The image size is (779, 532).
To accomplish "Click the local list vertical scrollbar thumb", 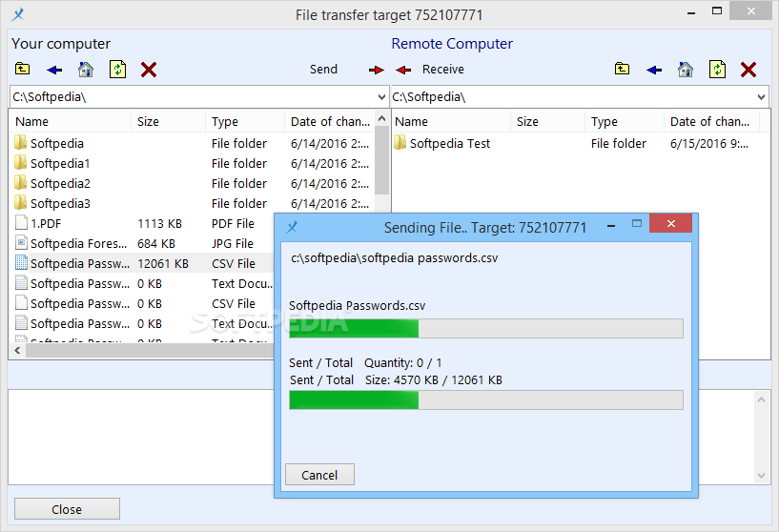I will coord(381,160).
